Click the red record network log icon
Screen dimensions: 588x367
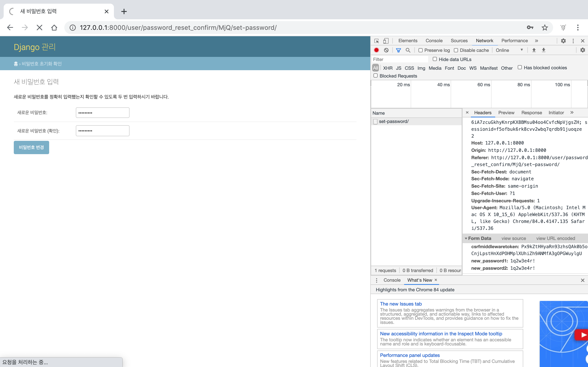point(376,50)
